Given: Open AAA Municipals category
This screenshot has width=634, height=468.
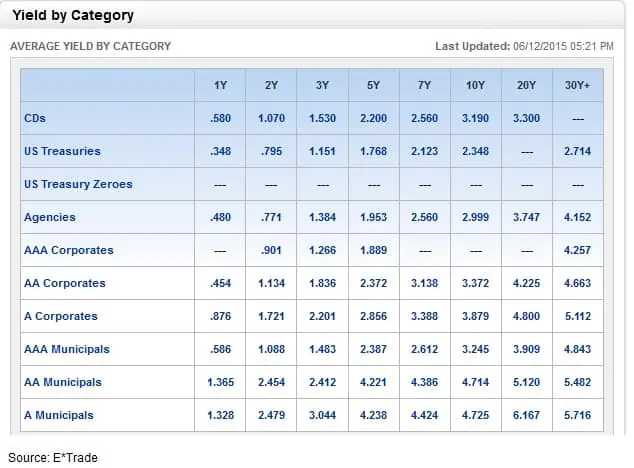Looking at the screenshot, I should click(67, 349).
